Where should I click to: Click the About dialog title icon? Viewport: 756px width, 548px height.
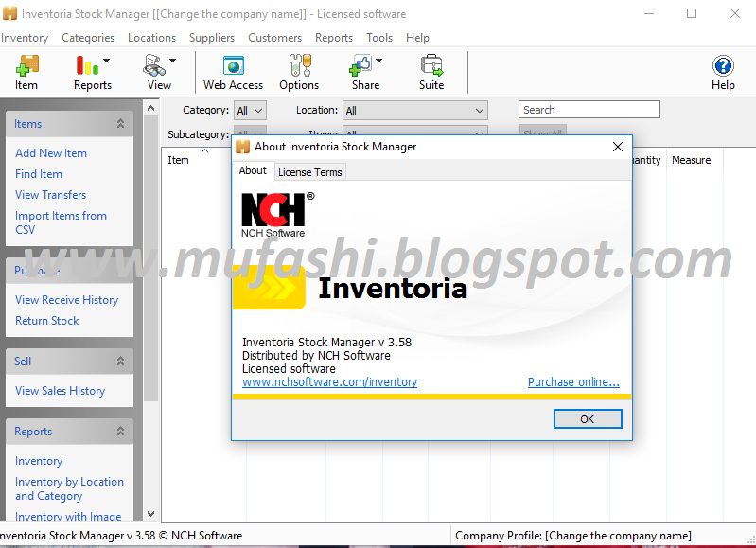(242, 147)
